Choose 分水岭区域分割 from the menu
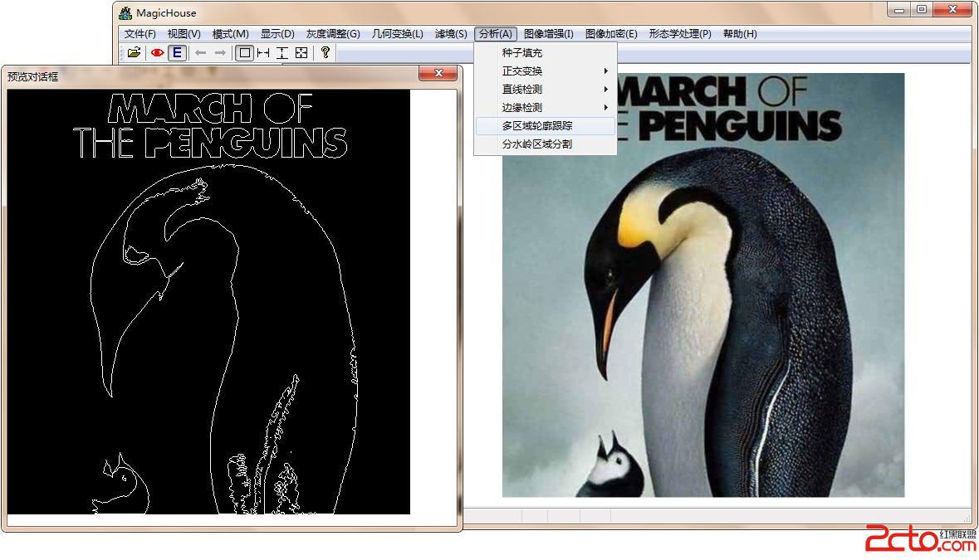This screenshot has width=979, height=560. click(x=545, y=144)
